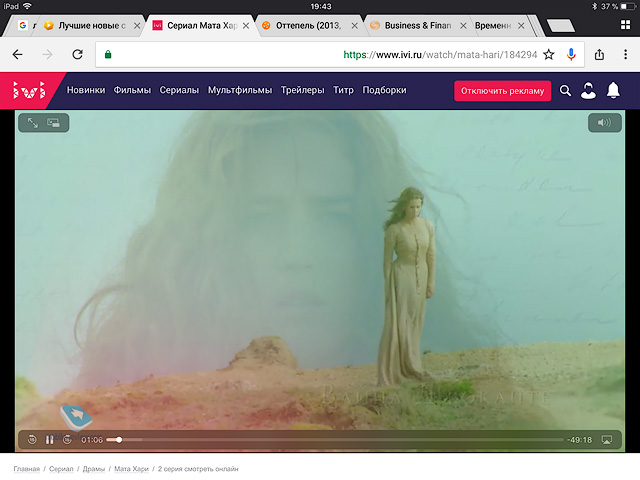Show the tab grid overview
Screen dimensions: 640x480
625,25
